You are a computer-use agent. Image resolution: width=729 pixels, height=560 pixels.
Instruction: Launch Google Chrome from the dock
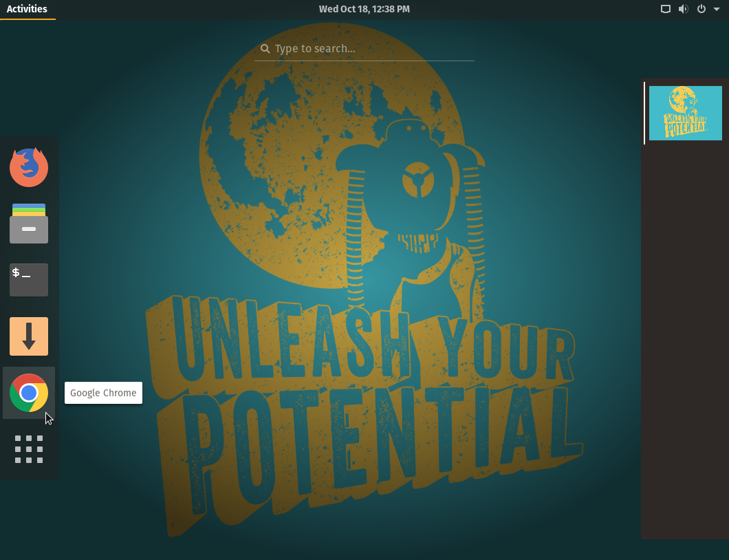29,393
